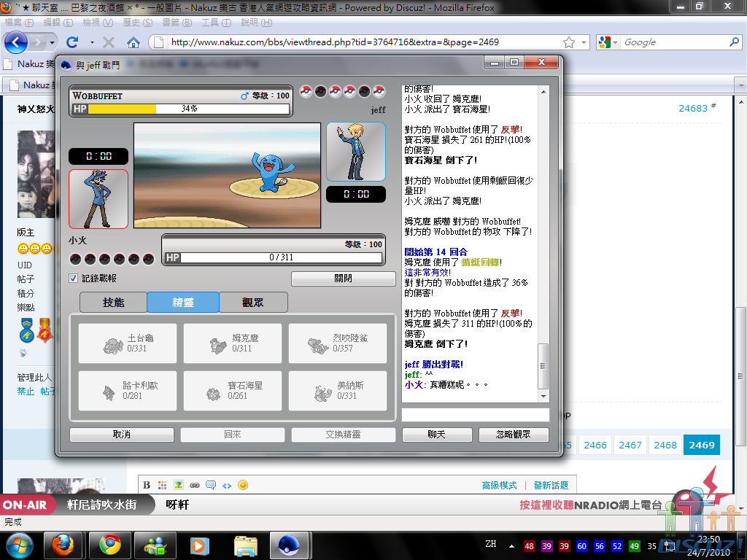The height and width of the screenshot is (560, 747).
Task: Click the insert link chain icon
Action: coord(194,485)
